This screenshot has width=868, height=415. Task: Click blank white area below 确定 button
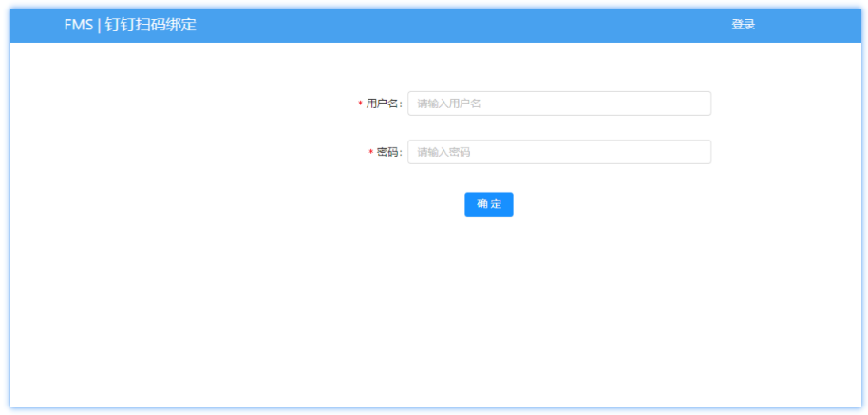point(488,304)
